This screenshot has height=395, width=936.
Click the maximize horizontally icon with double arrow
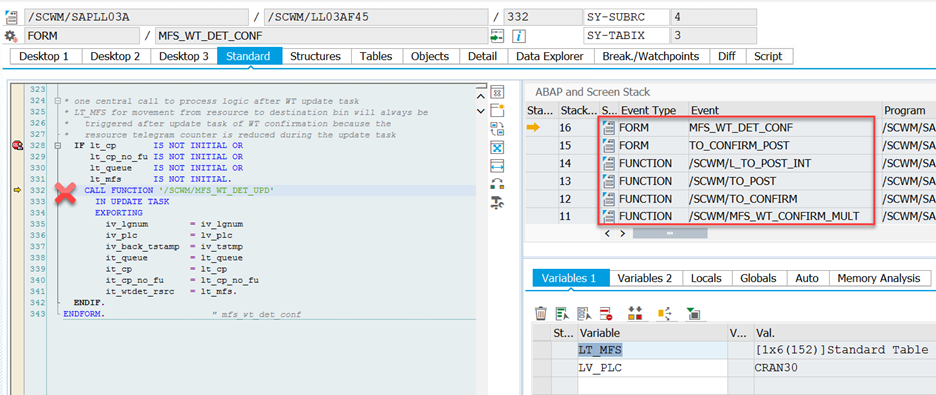pyautogui.click(x=497, y=165)
